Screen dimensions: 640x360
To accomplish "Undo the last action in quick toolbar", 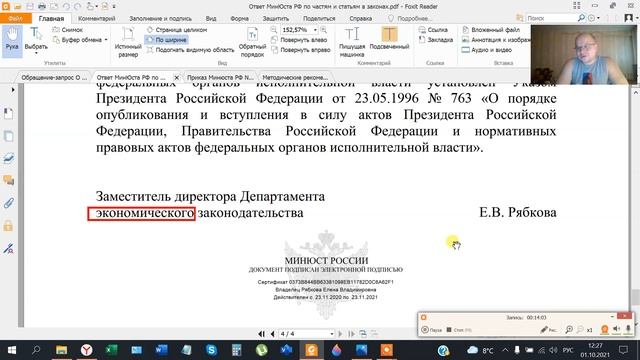I will point(66,7).
